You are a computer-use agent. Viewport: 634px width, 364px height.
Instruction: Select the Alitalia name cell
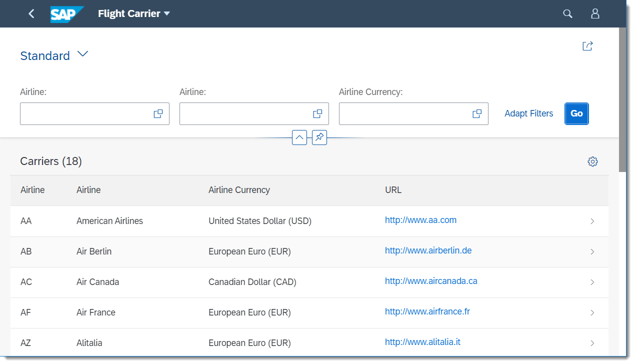[89, 343]
